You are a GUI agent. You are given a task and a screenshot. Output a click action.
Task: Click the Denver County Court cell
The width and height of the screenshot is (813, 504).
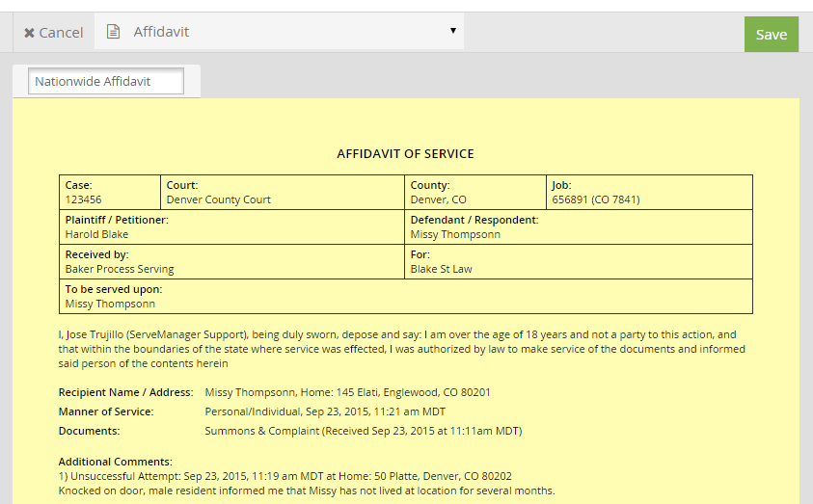pyautogui.click(x=219, y=200)
